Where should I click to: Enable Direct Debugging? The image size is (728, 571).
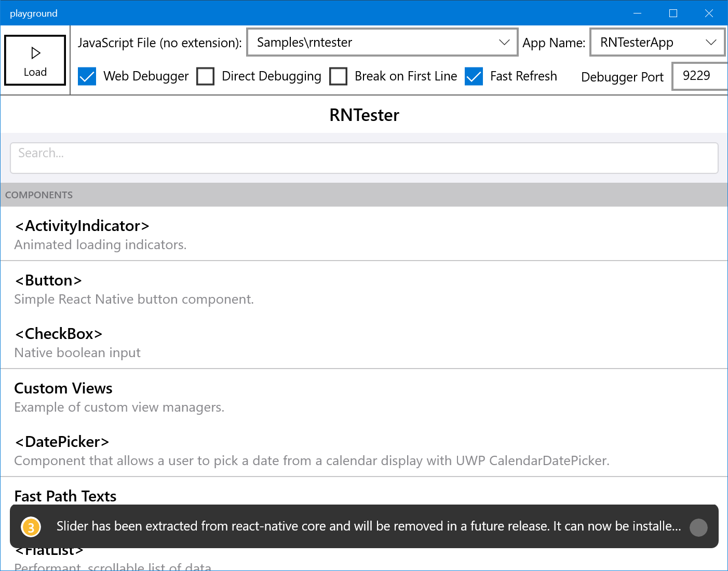pyautogui.click(x=206, y=76)
